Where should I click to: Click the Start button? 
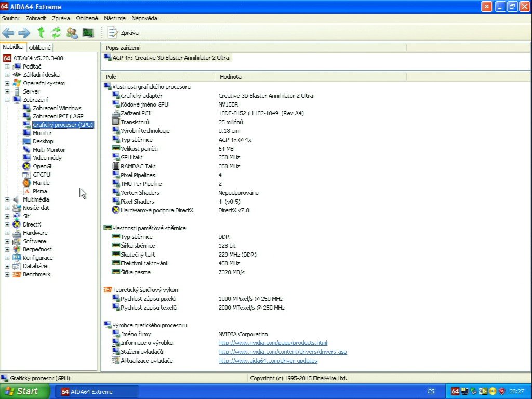coord(24,392)
